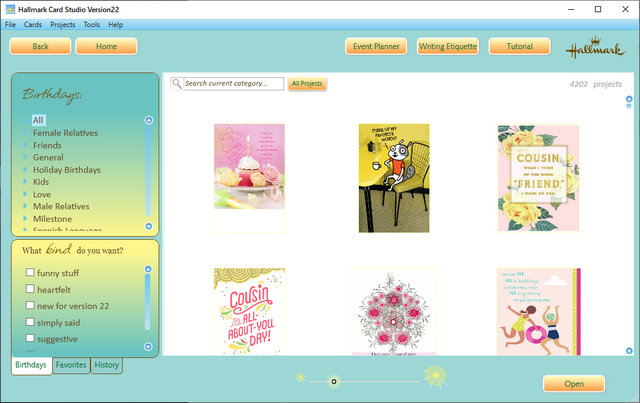Select the pink flower bouquet card

click(x=394, y=311)
